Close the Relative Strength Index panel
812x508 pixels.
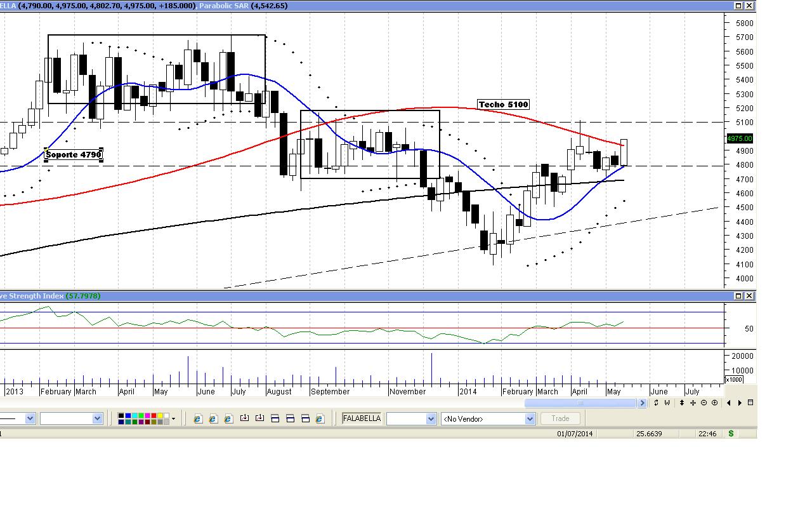tap(749, 296)
